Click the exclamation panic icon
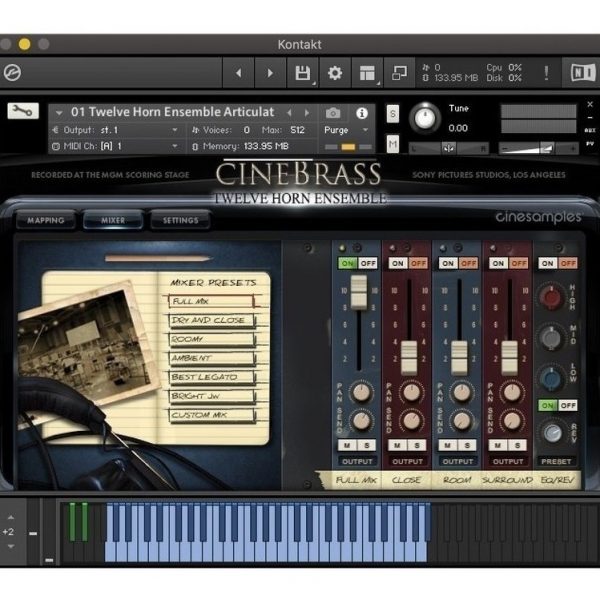This screenshot has width=600, height=600. 546,73
